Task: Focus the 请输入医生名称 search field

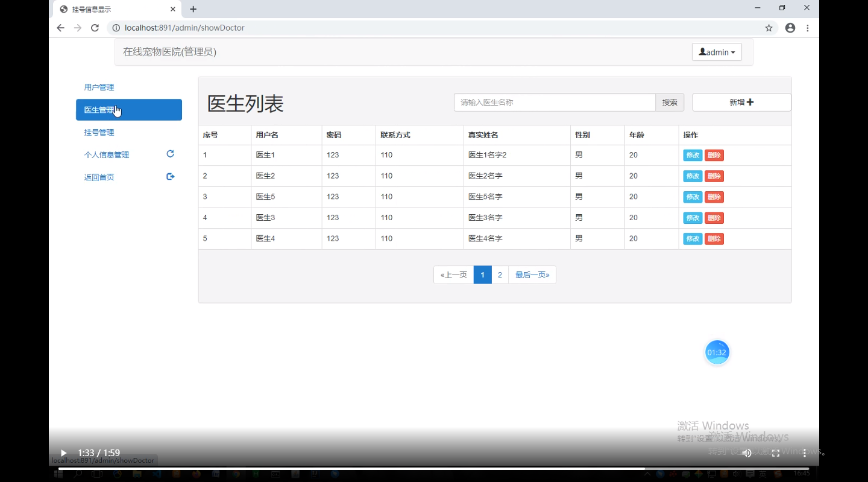Action: coord(555,103)
